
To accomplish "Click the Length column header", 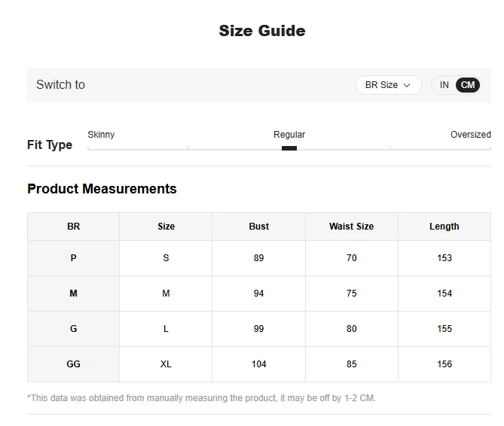I will (x=444, y=227).
